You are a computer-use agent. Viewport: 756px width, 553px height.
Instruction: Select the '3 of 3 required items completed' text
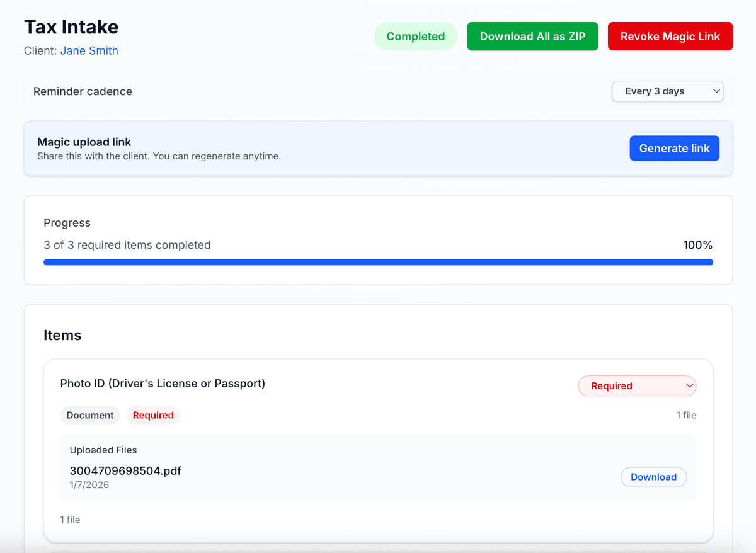click(x=127, y=245)
